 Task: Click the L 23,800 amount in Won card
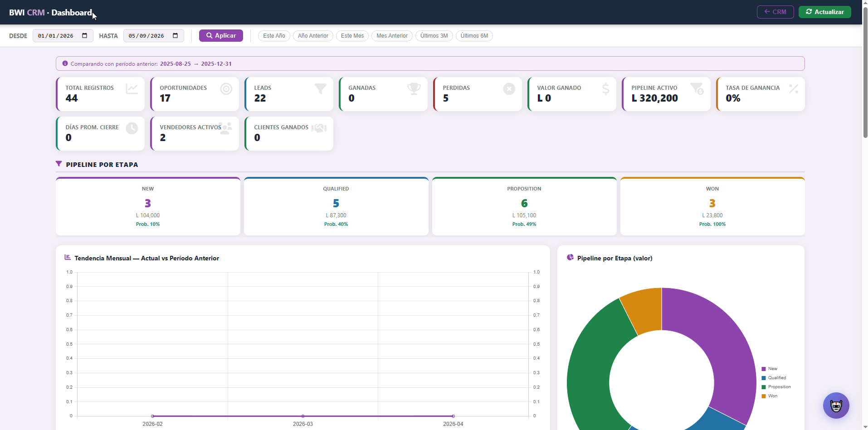click(712, 215)
